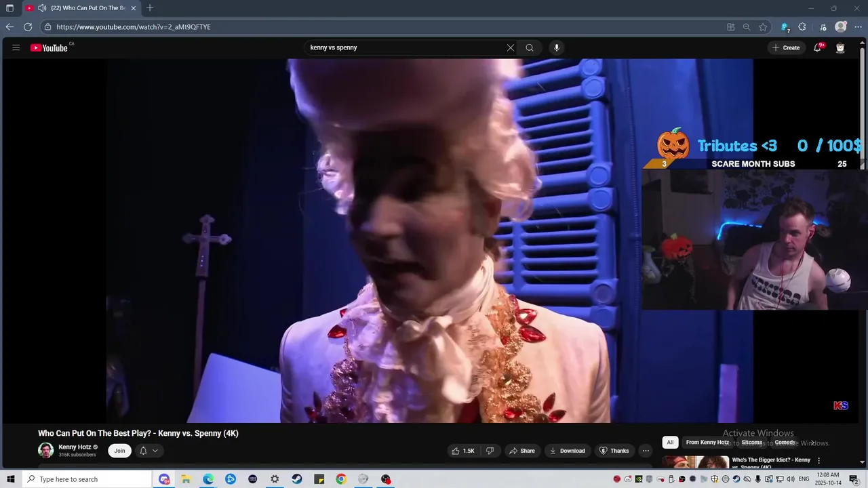Click the video title 'Who Can Put On The Best Play?'
Screen dimensions: 868x488
pos(138,433)
